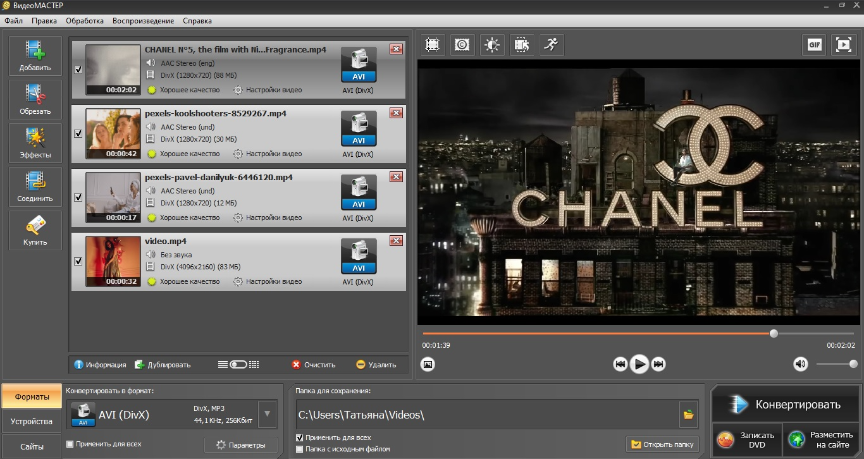864x459 pixels.
Task: Open the crop tool above the preview
Action: pyautogui.click(x=433, y=45)
